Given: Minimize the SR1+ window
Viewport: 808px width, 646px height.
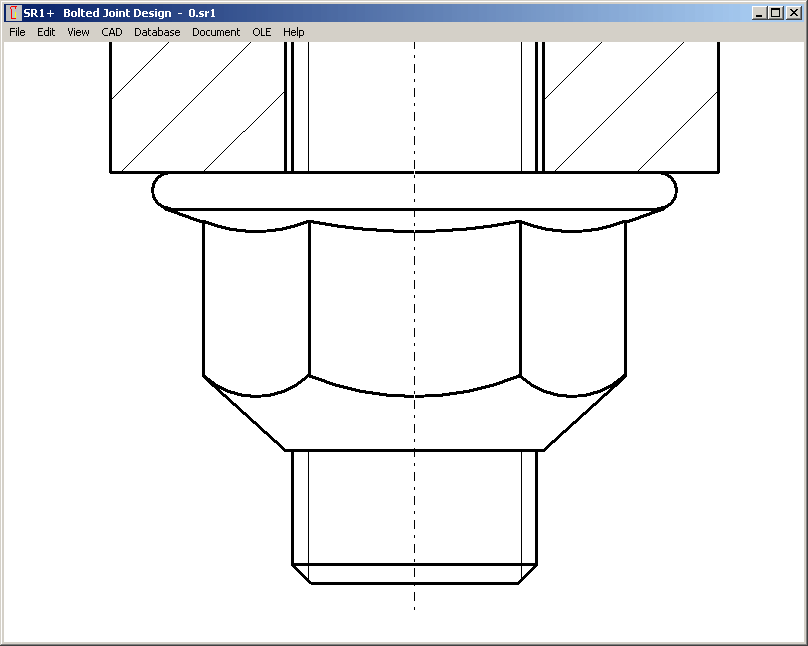Looking at the screenshot, I should coord(760,13).
